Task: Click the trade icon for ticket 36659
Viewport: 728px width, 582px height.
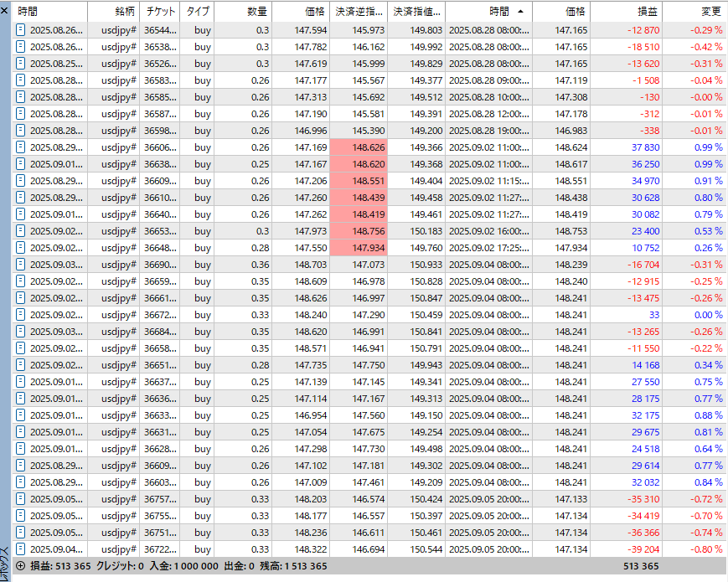Action: tap(20, 281)
